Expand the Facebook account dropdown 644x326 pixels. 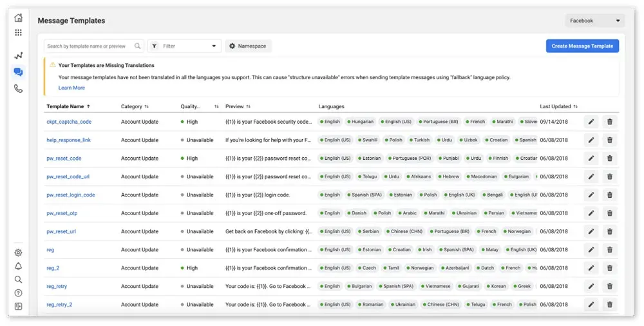tap(594, 21)
